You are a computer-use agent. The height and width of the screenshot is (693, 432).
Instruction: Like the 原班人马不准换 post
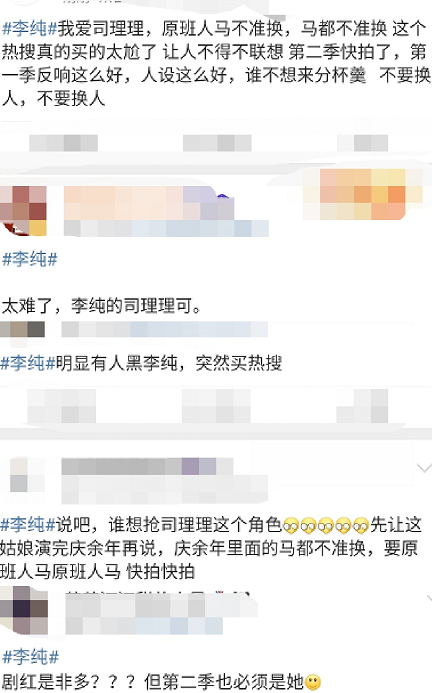[x=363, y=143]
